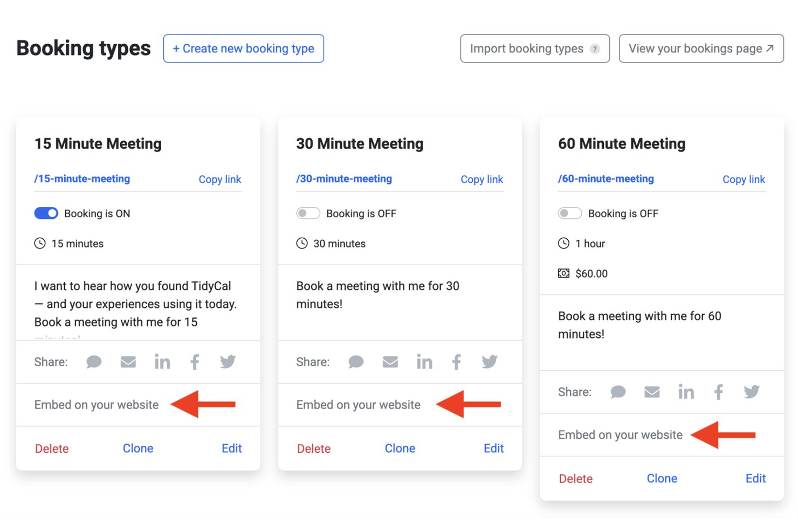
Task: Share 30 Minute Meeting on Facebook
Action: (x=457, y=362)
